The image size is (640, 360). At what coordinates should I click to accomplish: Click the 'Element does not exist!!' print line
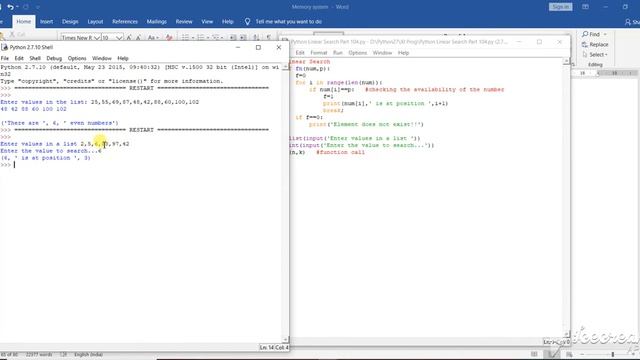coord(366,124)
